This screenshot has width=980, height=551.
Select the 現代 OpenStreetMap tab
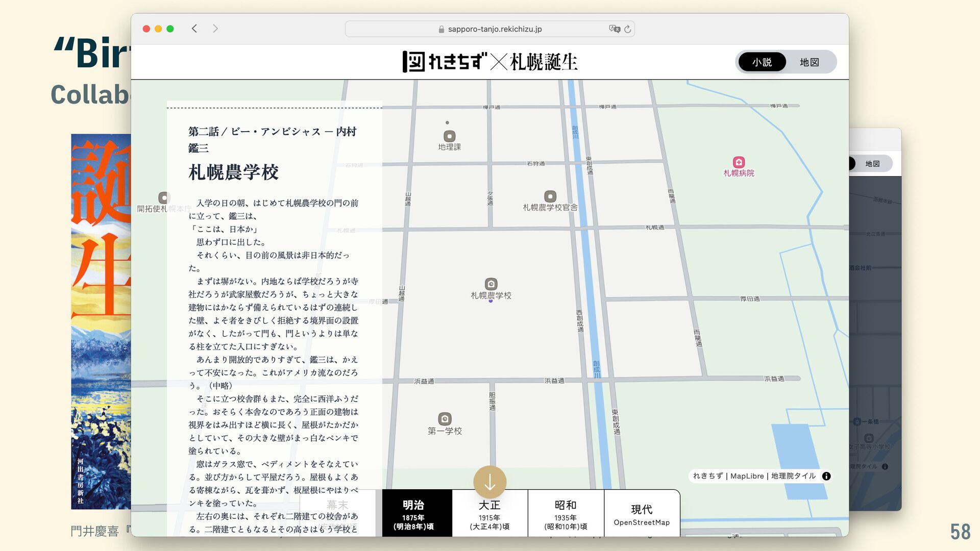point(642,514)
